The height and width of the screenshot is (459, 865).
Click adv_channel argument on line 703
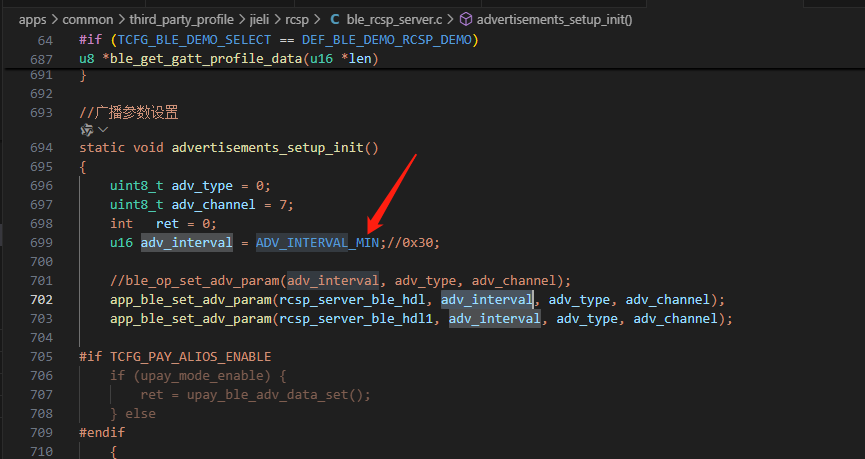coord(675,319)
